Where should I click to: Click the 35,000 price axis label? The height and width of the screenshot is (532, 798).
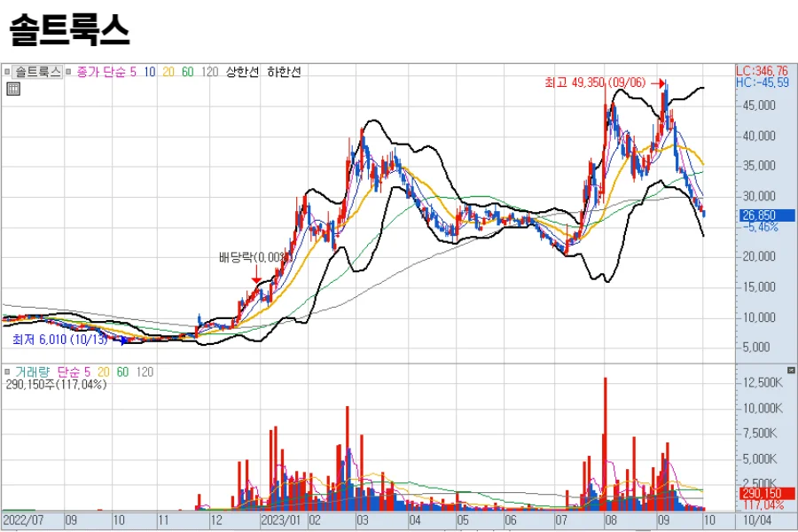[759, 166]
